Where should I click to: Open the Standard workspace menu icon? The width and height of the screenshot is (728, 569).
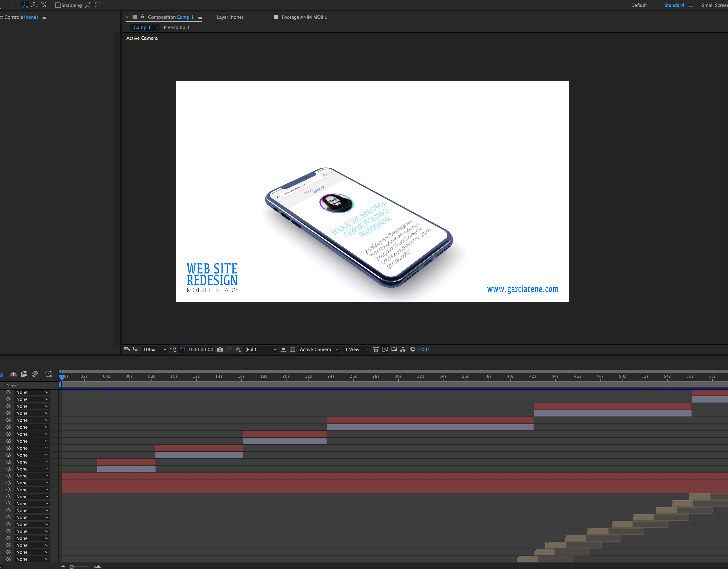(691, 5)
